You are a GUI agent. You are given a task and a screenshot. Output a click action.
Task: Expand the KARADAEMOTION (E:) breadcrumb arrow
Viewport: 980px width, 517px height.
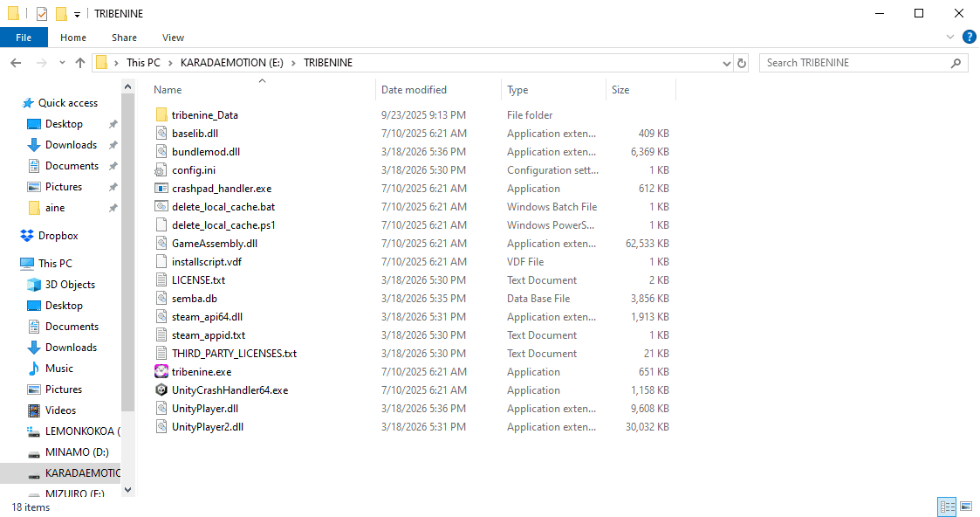[293, 63]
